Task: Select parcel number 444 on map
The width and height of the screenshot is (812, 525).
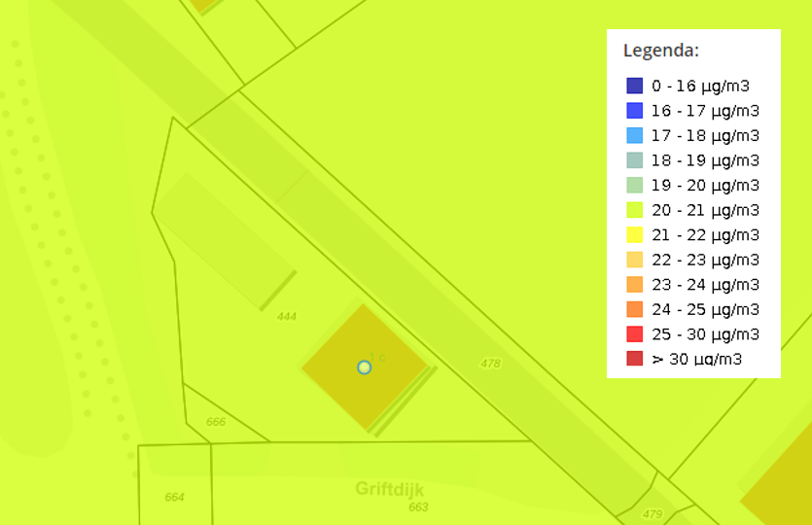Action: click(286, 316)
